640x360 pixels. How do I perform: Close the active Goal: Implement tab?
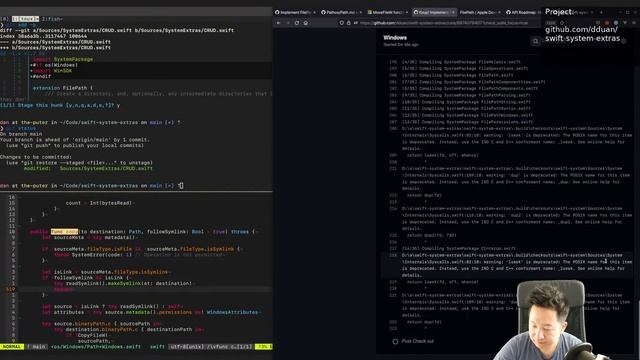(x=453, y=12)
